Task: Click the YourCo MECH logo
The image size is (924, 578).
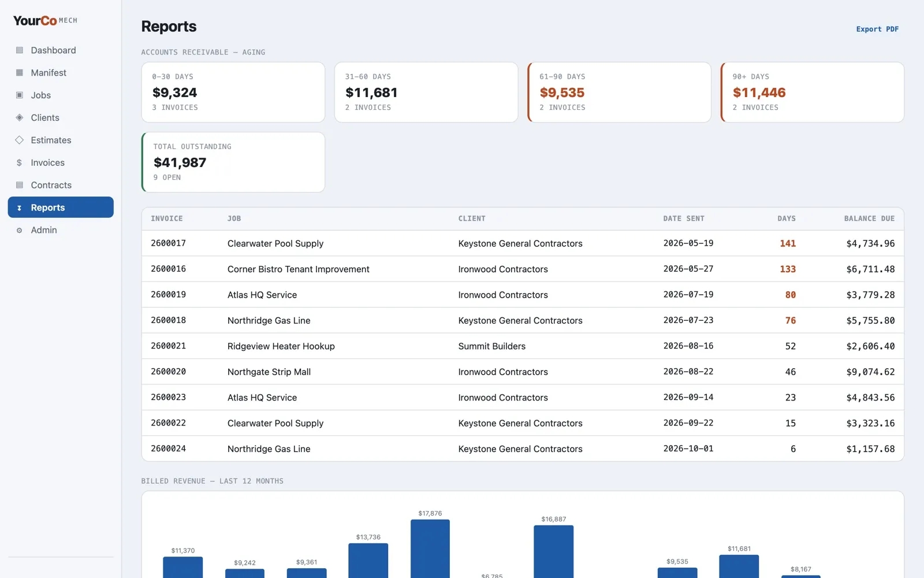Action: [45, 21]
